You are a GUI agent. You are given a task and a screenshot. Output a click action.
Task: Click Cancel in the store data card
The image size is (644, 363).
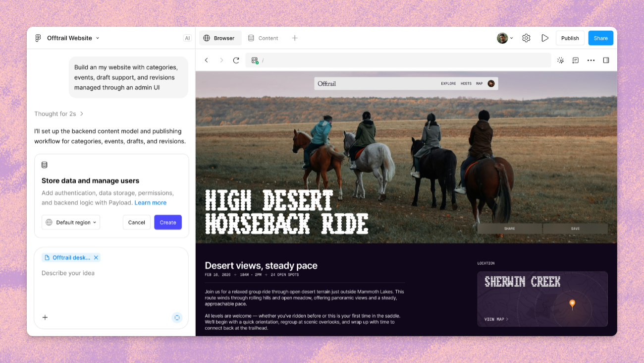click(137, 223)
